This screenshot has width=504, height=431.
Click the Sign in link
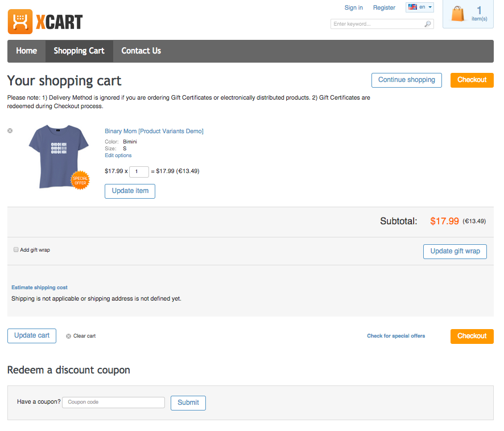click(354, 7)
